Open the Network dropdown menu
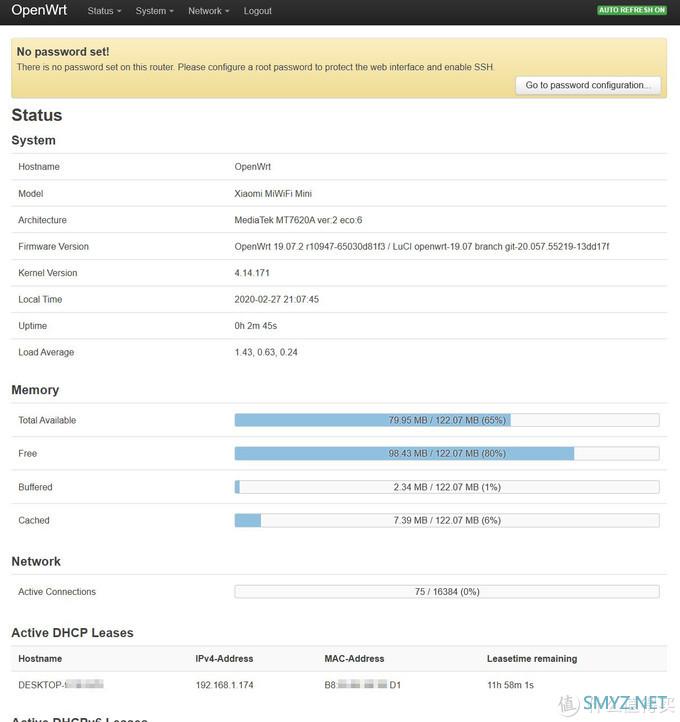Viewport: 680px width, 722px height. (209, 11)
